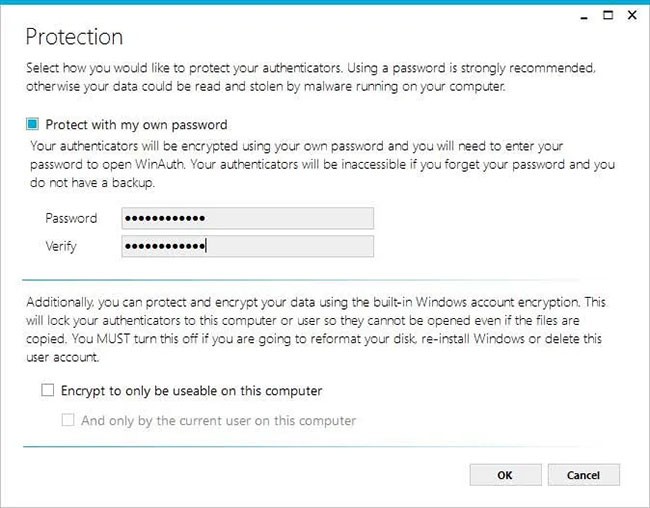Focus the Verify password field

tap(247, 245)
